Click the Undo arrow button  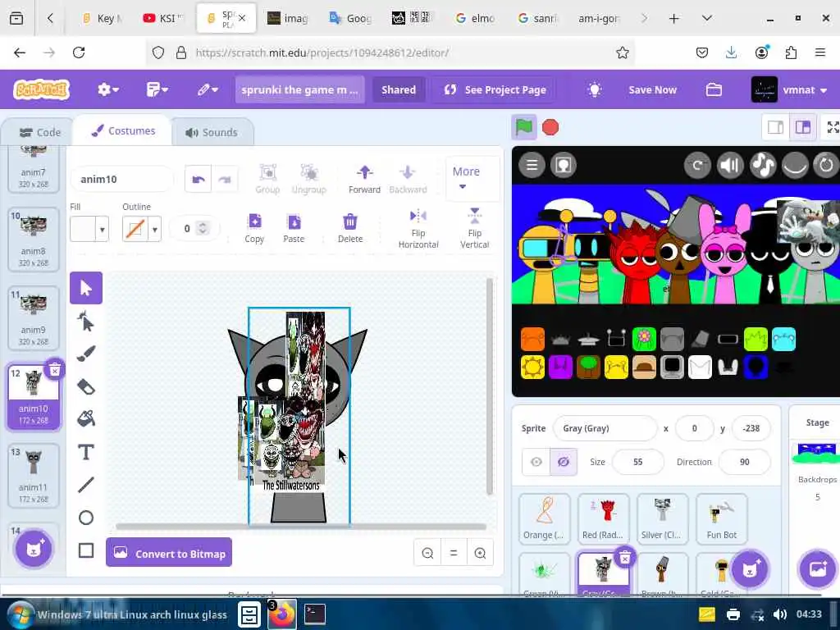pyautogui.click(x=199, y=180)
